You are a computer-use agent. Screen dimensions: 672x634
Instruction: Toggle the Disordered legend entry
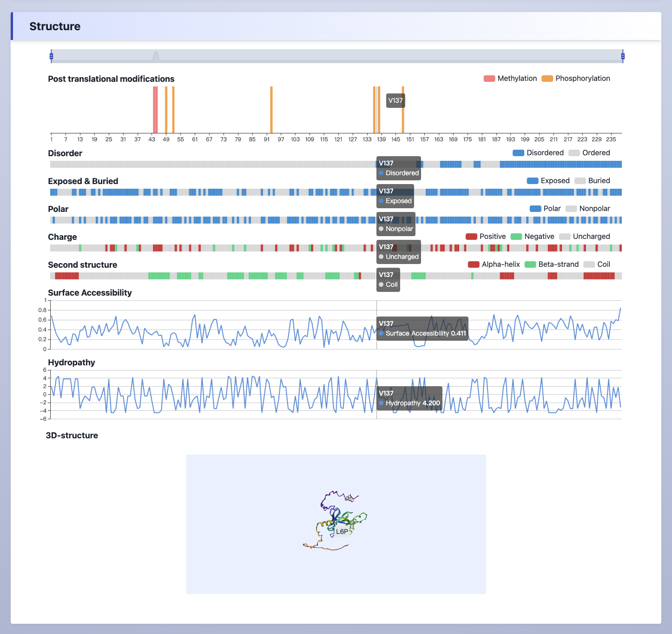pos(538,153)
